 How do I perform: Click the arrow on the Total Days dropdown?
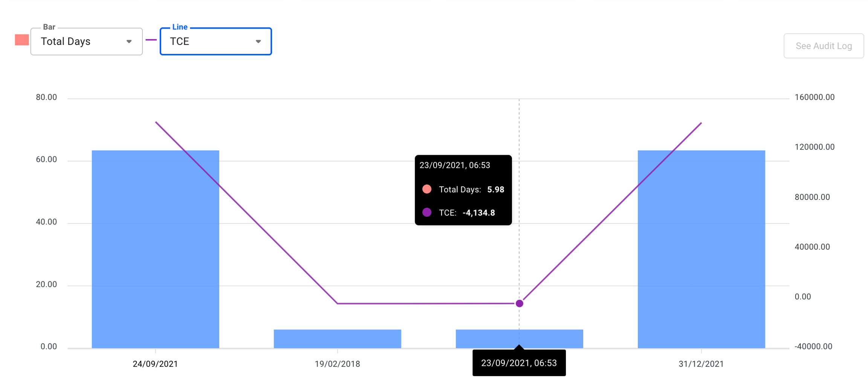pyautogui.click(x=129, y=41)
